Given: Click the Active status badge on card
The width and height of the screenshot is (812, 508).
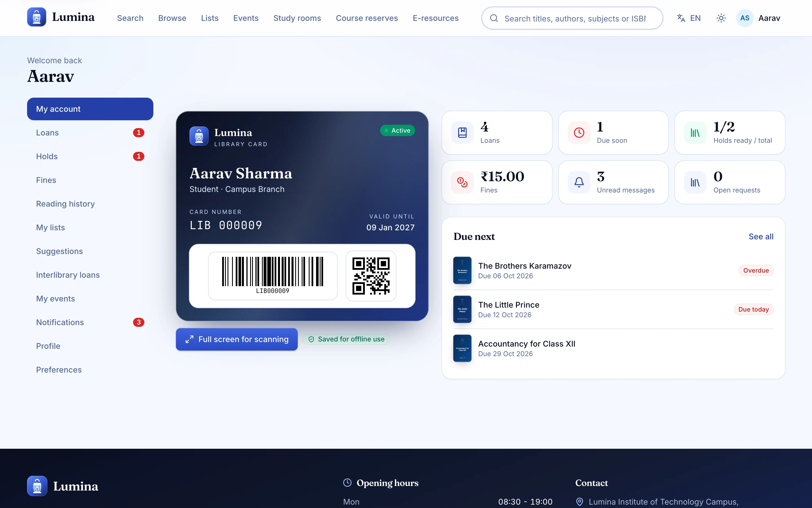Looking at the screenshot, I should (397, 130).
